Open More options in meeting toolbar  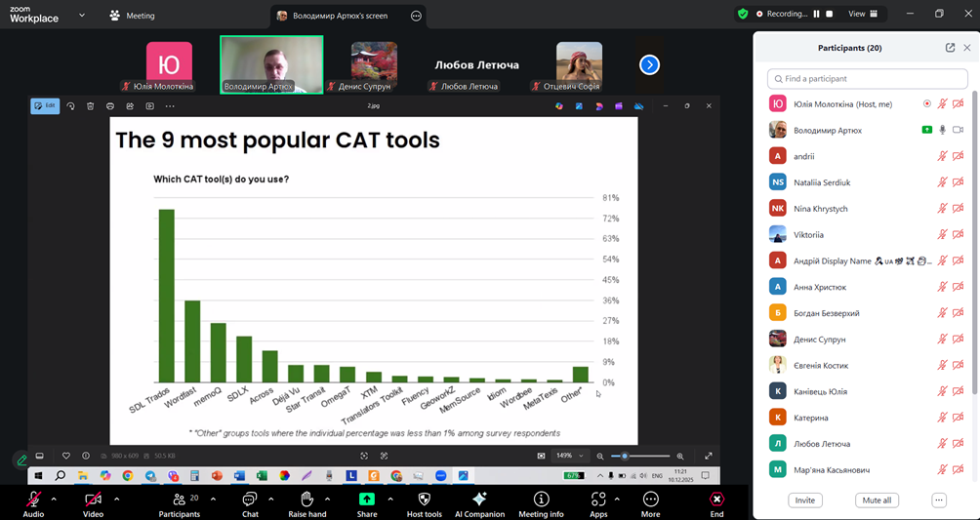[x=650, y=499]
